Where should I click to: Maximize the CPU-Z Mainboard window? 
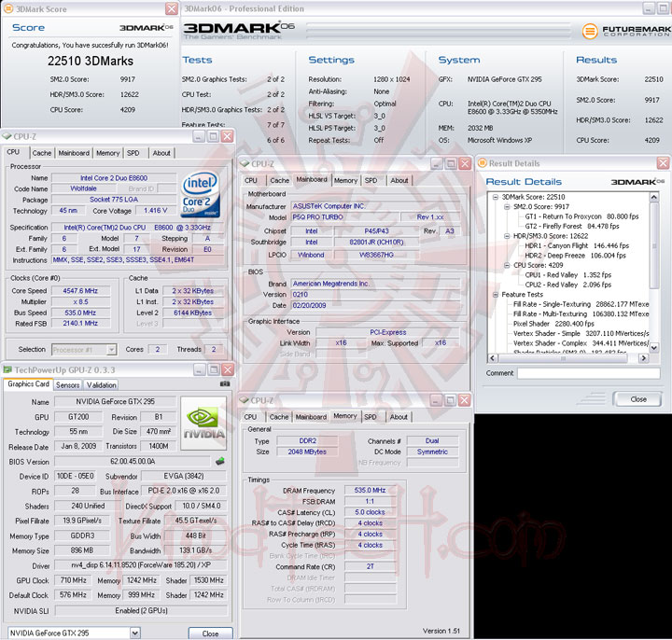pos(451,163)
